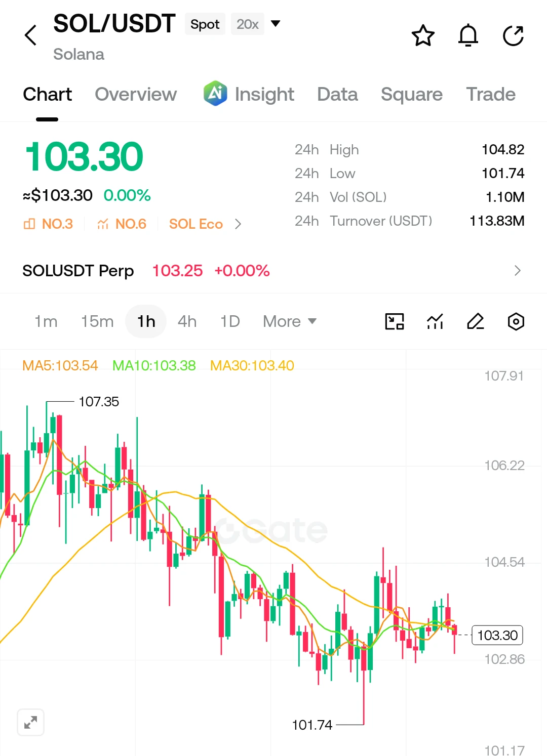The image size is (547, 756).
Task: Open the AI Insight icon
Action: [x=215, y=93]
